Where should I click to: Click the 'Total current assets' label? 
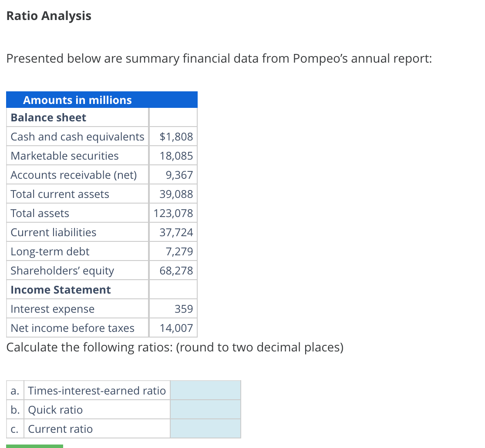(60, 194)
